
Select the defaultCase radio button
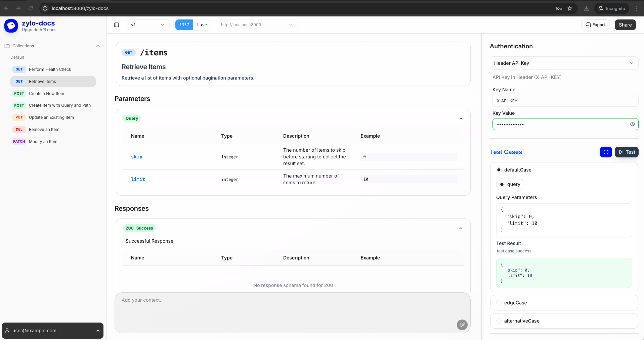[499, 170]
